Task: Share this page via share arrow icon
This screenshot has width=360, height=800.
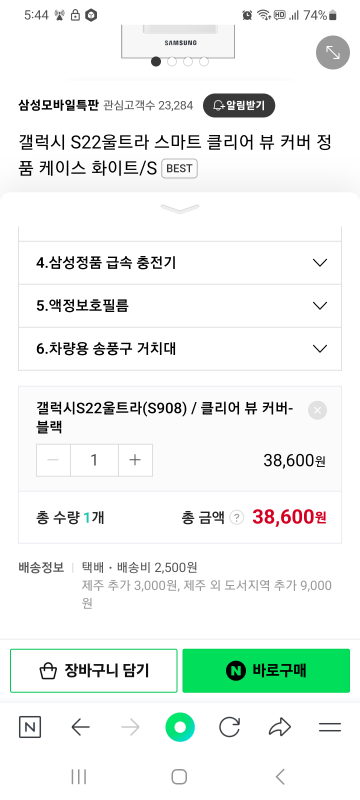Action: pyautogui.click(x=279, y=727)
